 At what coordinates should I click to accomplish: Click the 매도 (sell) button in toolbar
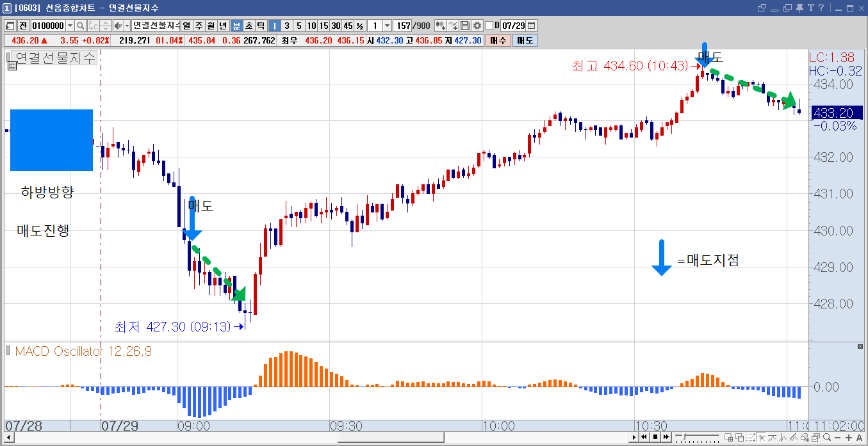(525, 40)
